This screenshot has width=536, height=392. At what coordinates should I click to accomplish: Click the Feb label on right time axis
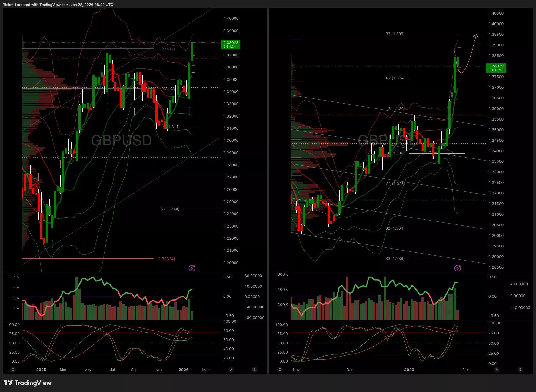(x=465, y=370)
